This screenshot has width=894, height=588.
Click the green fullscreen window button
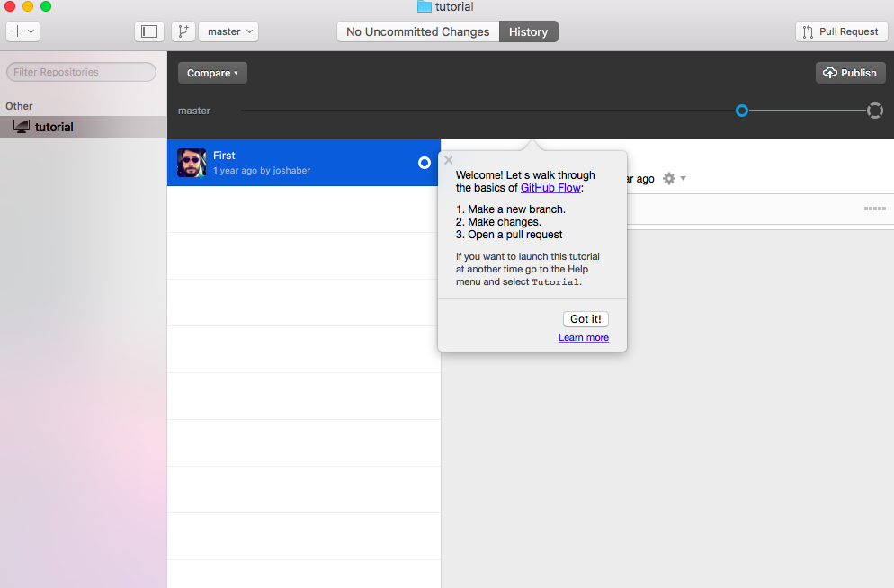click(46, 6)
